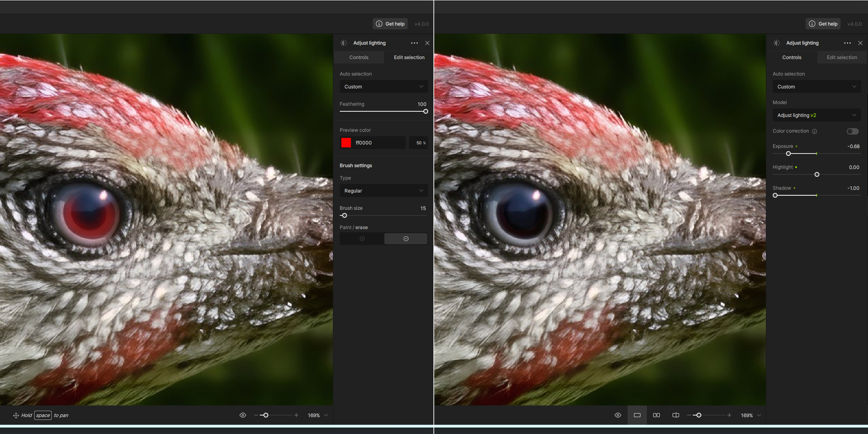Viewport: 868px width, 434px height.
Task: Open the inactive Controls tab
Action: click(x=359, y=57)
